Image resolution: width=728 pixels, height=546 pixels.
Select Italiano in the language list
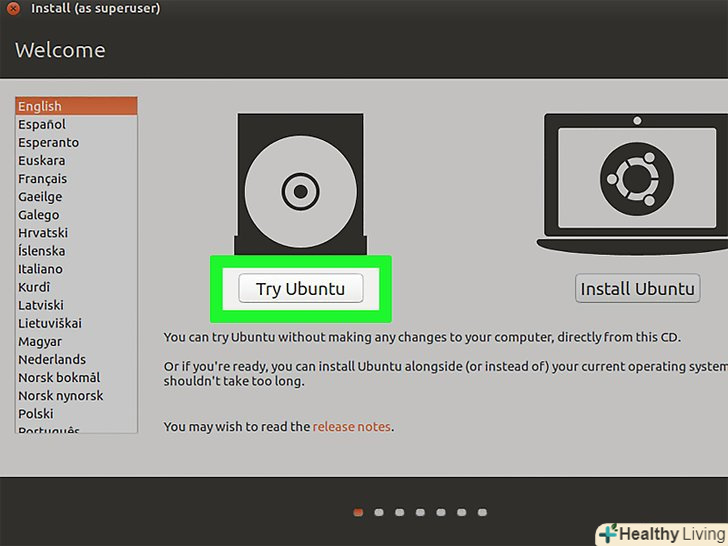pos(76,269)
